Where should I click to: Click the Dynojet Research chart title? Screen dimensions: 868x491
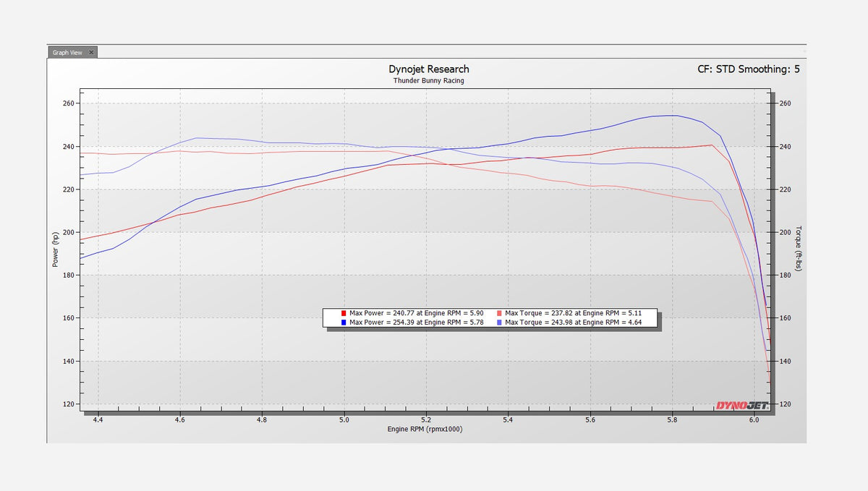pos(429,69)
